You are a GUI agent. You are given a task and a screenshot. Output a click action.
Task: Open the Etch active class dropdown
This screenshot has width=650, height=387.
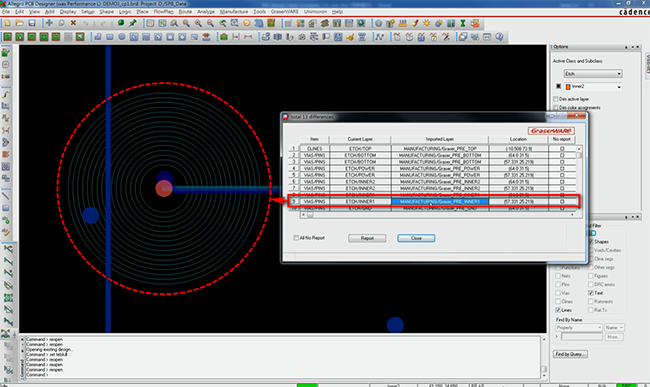click(x=593, y=74)
